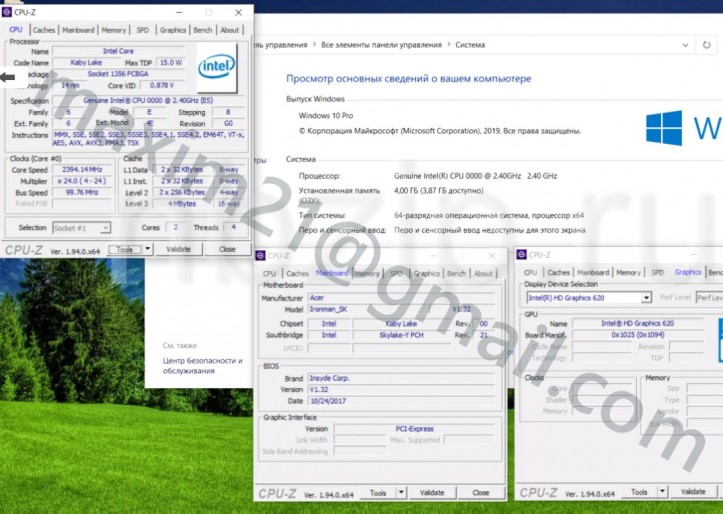Click GPU Name Intel HD Graphics 620

(x=638, y=323)
